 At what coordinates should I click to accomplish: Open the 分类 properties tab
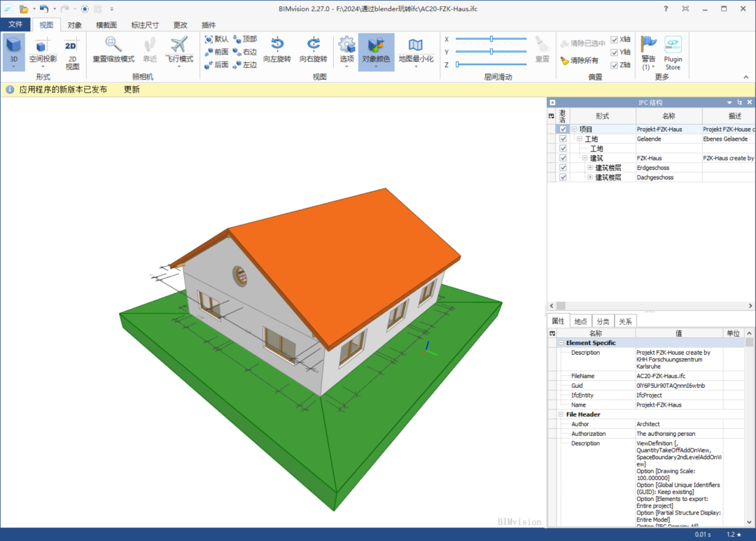603,321
